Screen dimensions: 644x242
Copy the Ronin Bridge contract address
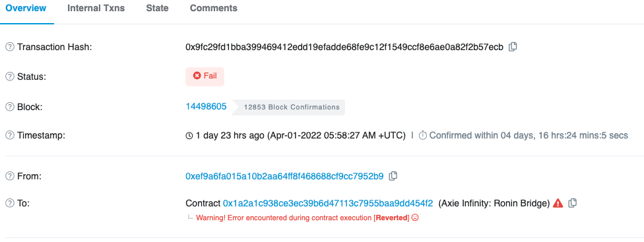(573, 202)
